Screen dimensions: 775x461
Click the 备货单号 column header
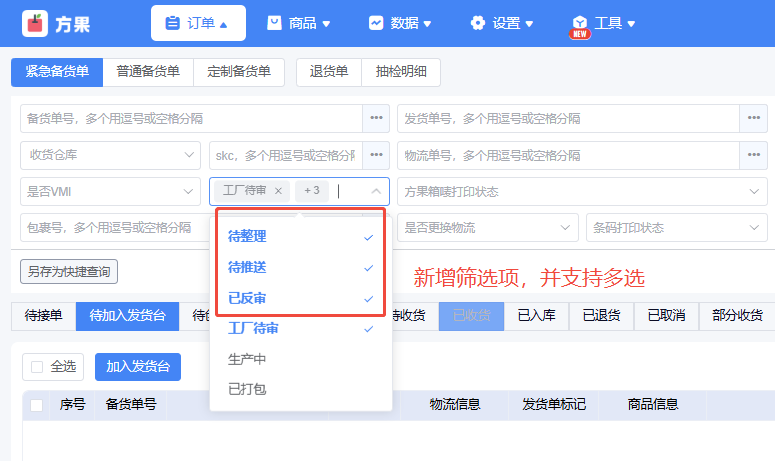tap(131, 405)
